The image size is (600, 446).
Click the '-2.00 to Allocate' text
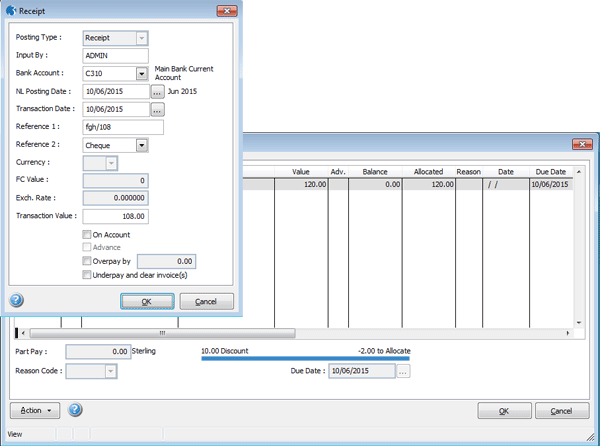click(x=384, y=351)
